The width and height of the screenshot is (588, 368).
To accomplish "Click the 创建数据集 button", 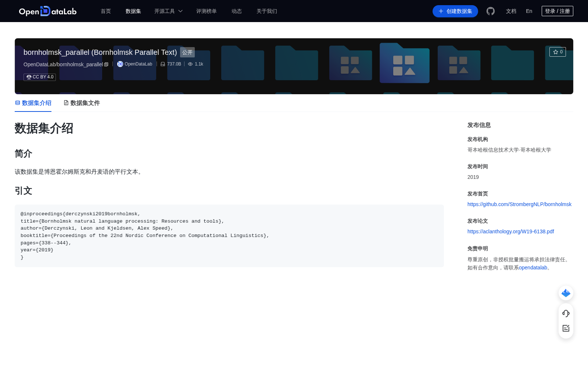I will click(455, 11).
